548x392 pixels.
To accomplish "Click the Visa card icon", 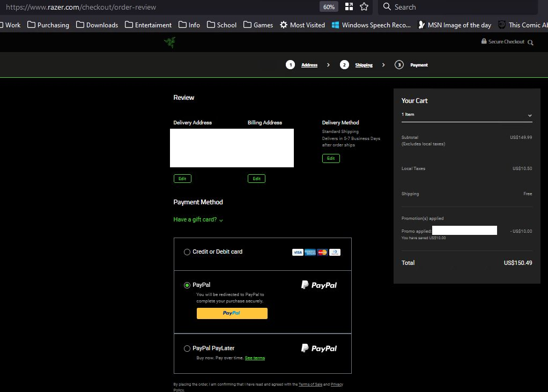I will (298, 252).
